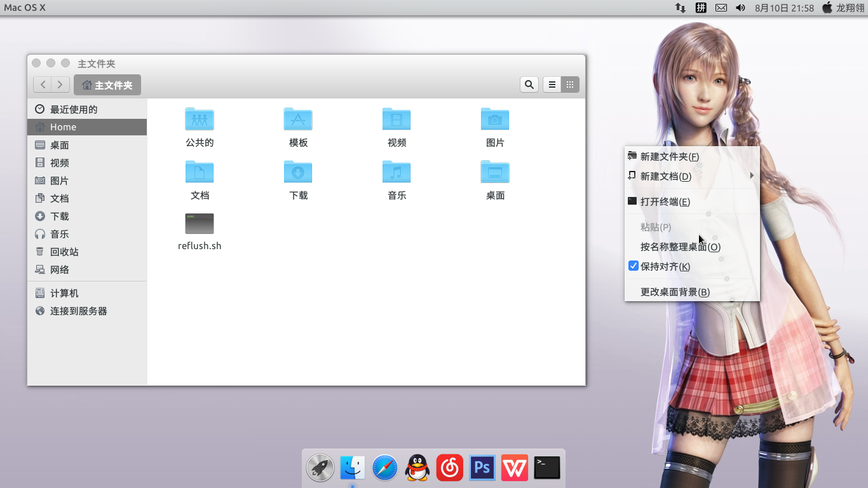
Task: Open the volume speaker indicator
Action: pyautogui.click(x=740, y=8)
